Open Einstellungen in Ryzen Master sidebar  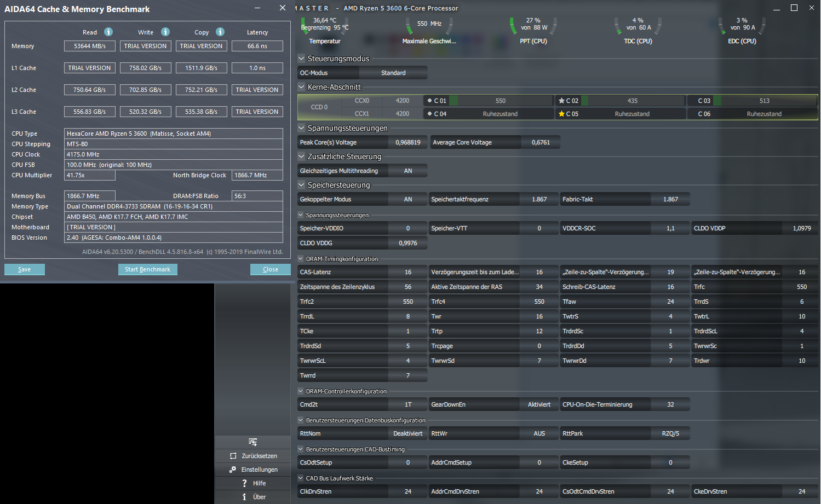pos(252,470)
